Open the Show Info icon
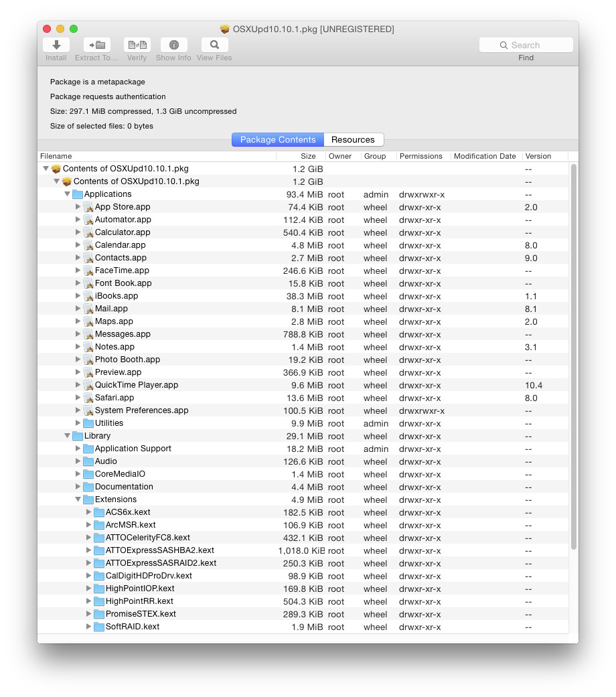 pyautogui.click(x=174, y=45)
